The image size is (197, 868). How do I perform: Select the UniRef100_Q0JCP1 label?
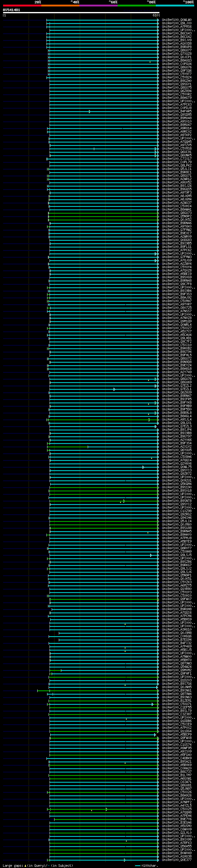(177, 57)
